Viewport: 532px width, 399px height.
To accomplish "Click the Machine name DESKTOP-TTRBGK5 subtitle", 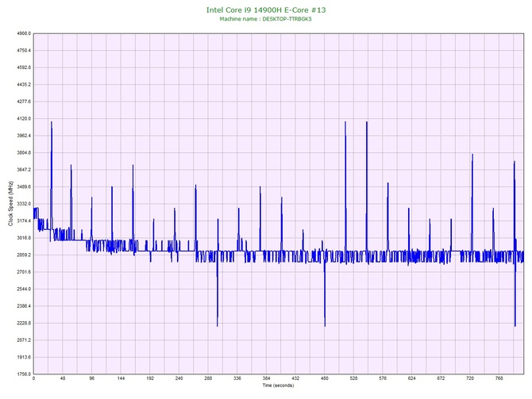I will [265, 19].
